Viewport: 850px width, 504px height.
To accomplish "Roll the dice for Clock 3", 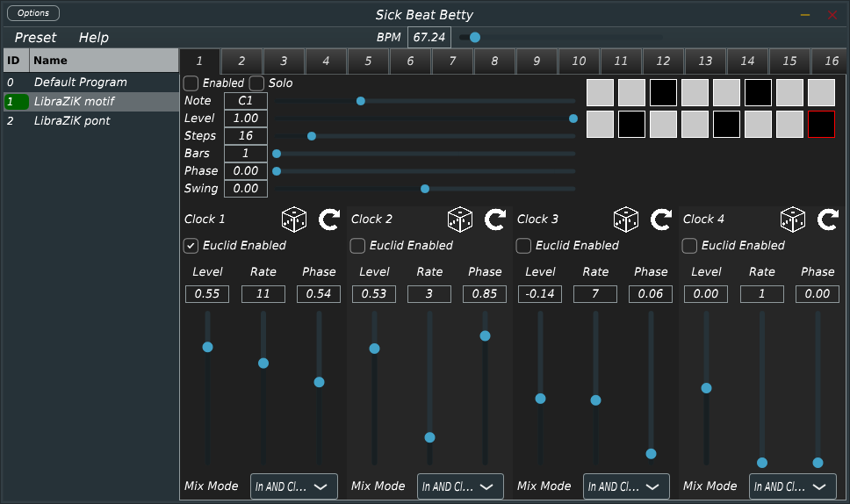I will click(626, 220).
